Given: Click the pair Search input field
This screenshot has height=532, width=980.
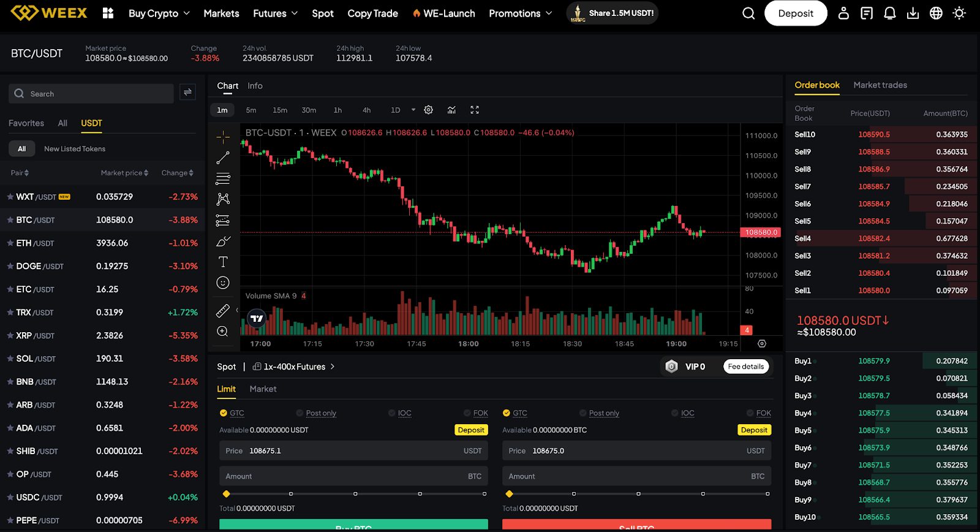Looking at the screenshot, I should point(92,94).
